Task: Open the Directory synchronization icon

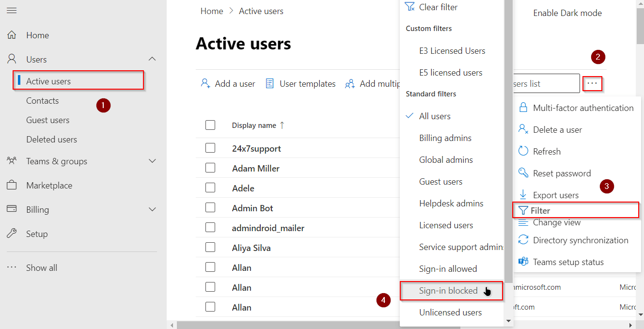Action: click(523, 240)
